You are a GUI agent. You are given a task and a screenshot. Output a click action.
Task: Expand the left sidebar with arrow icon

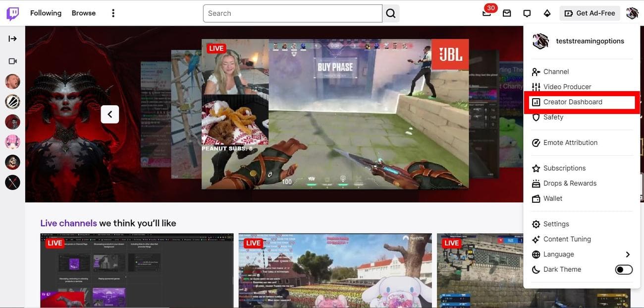(x=13, y=39)
